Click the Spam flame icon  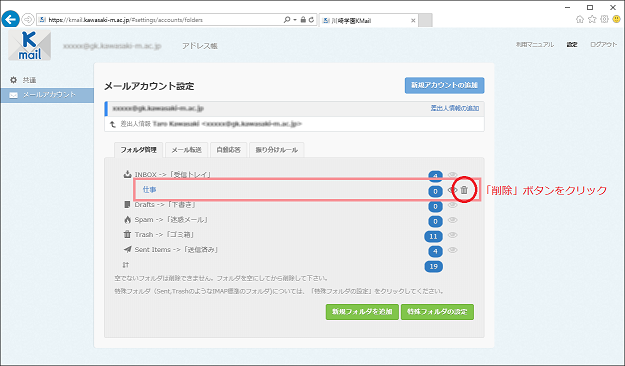[x=127, y=220]
